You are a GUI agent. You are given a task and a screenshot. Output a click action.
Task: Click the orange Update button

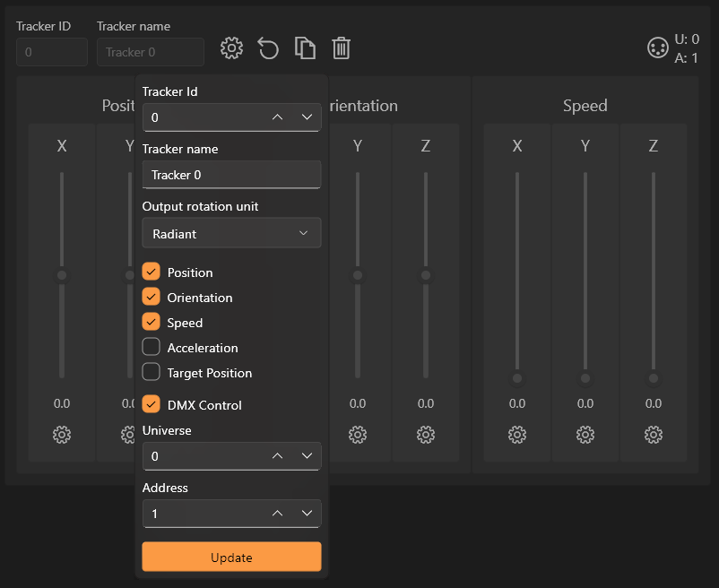coord(231,557)
